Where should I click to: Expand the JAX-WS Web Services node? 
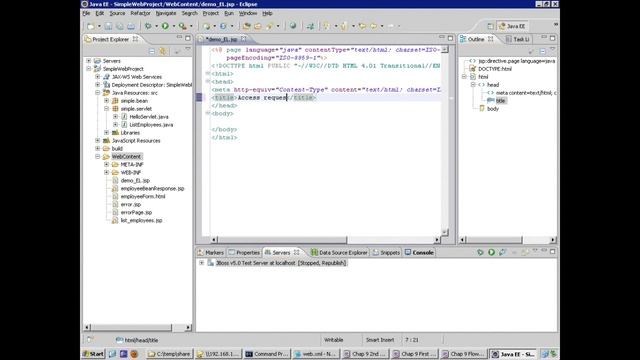click(x=98, y=77)
